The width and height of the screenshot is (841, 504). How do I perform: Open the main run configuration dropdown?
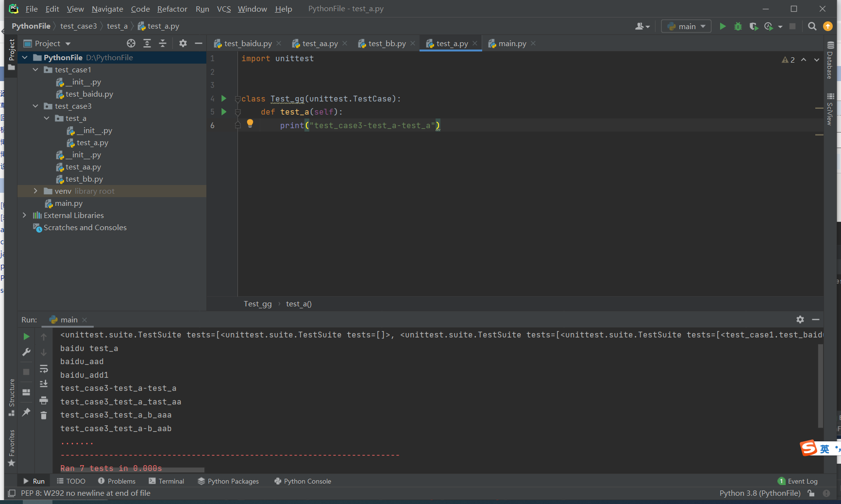coord(686,27)
